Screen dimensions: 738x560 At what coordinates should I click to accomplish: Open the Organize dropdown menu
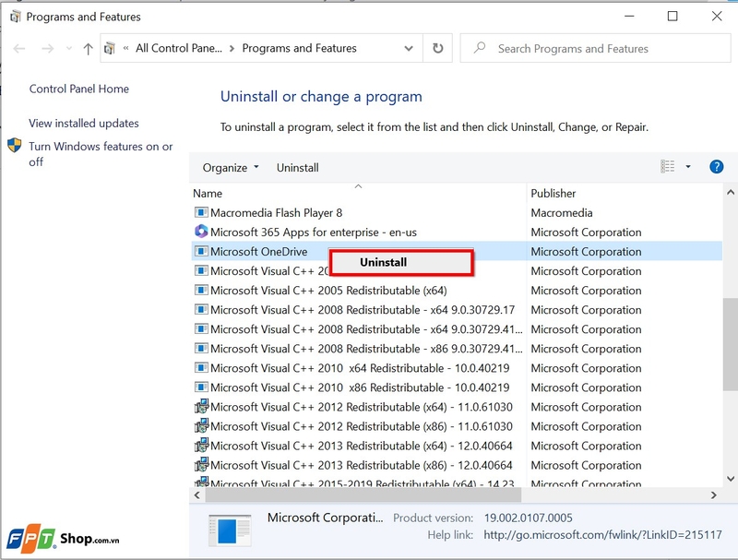231,168
